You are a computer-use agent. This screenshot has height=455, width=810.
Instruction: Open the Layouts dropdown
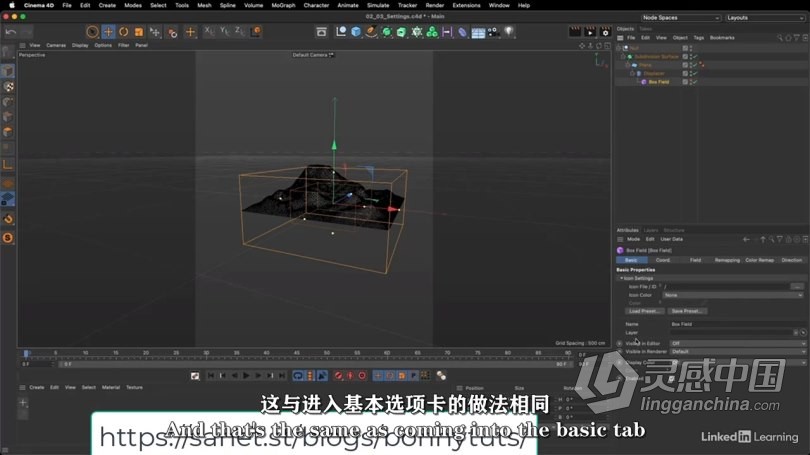coord(765,18)
